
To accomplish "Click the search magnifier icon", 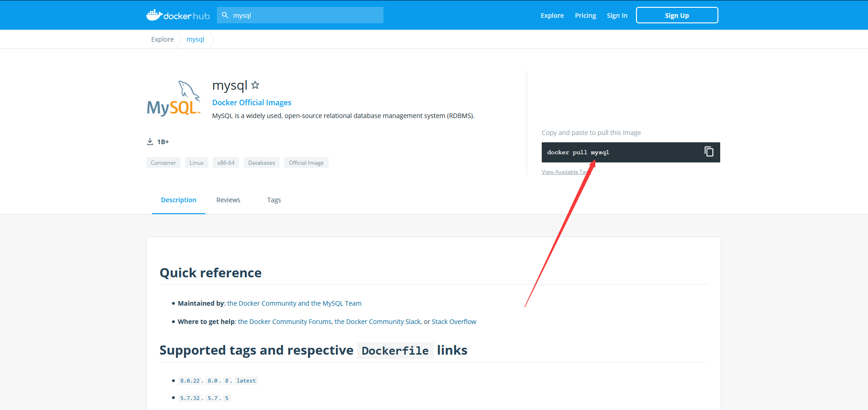I will tap(225, 15).
